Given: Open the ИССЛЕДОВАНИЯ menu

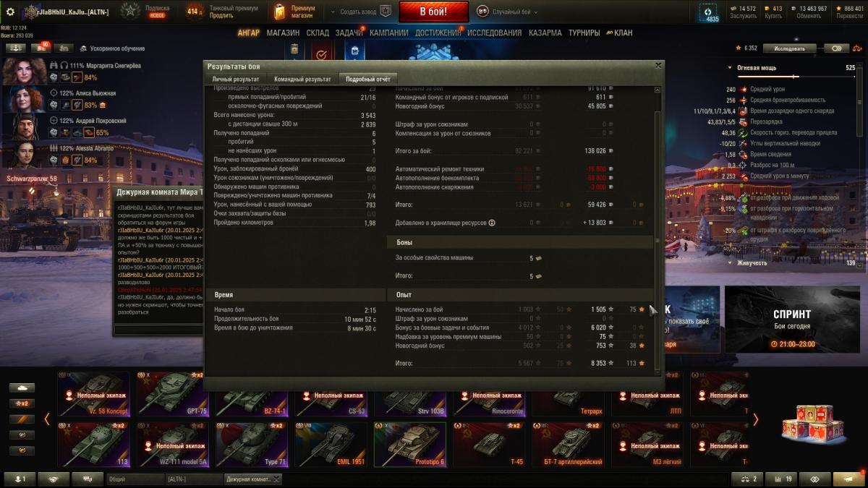Looking at the screenshot, I should click(x=494, y=33).
